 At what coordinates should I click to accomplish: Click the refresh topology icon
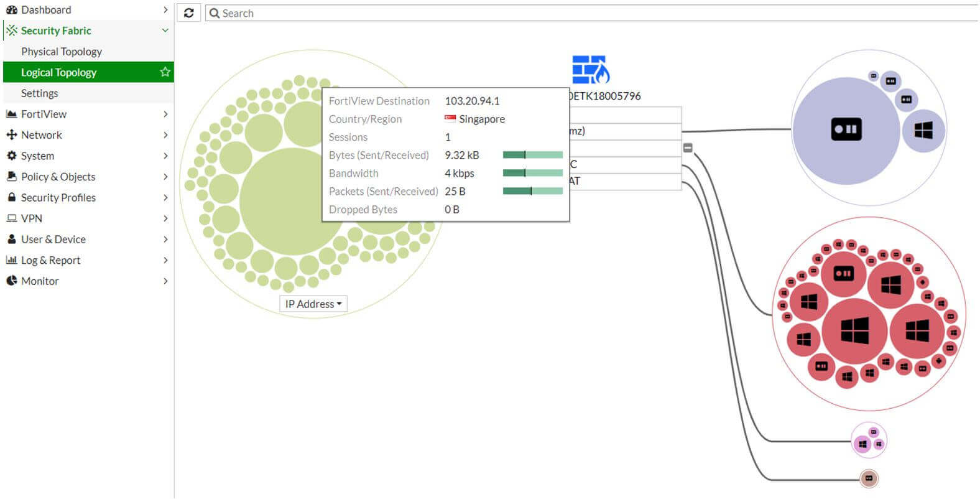pos(189,13)
